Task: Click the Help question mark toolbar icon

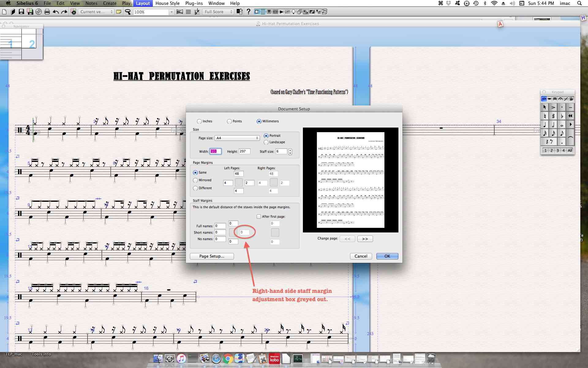Action: click(248, 12)
